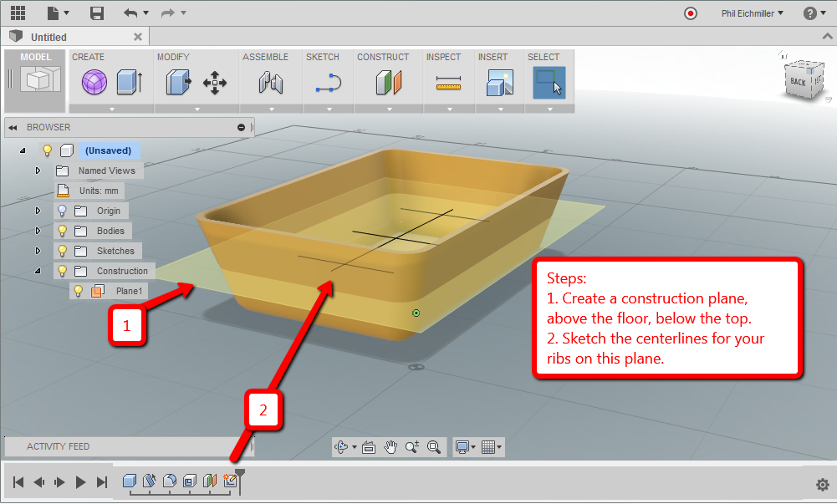Open the ACTIVITY FEED panel
The height and width of the screenshot is (504, 837).
click(x=128, y=446)
